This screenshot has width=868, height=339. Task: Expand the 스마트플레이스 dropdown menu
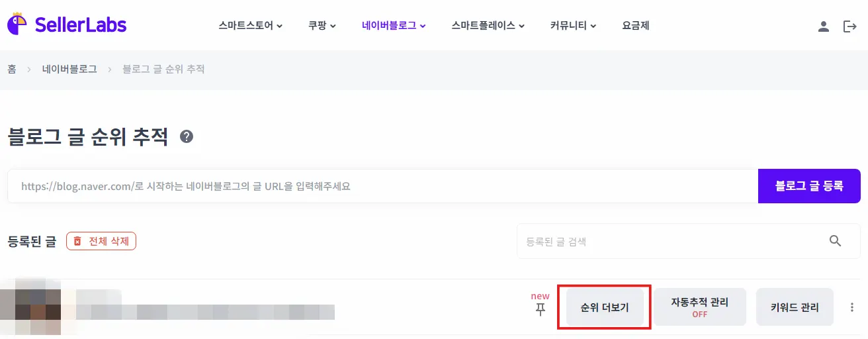488,26
